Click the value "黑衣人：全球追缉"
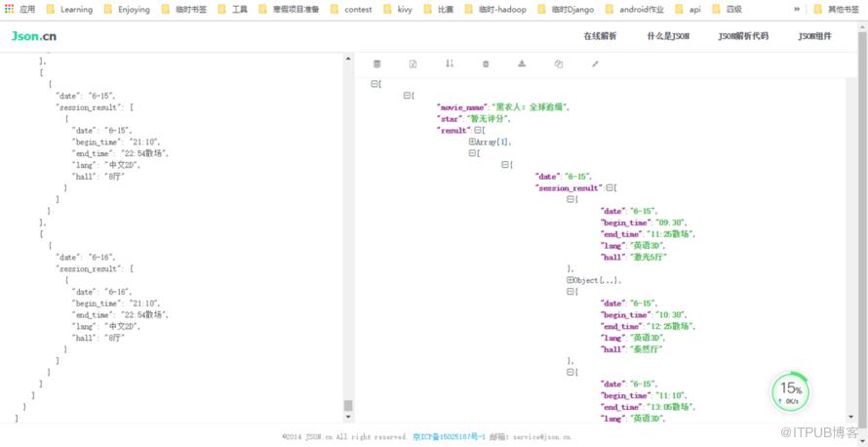The image size is (868, 447). [530, 107]
